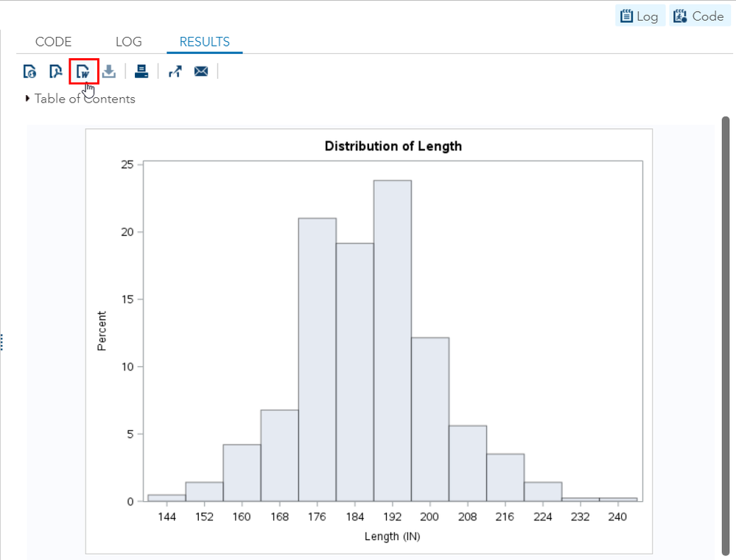Click the histogram bar at 216
This screenshot has width=736, height=560.
pos(505,477)
